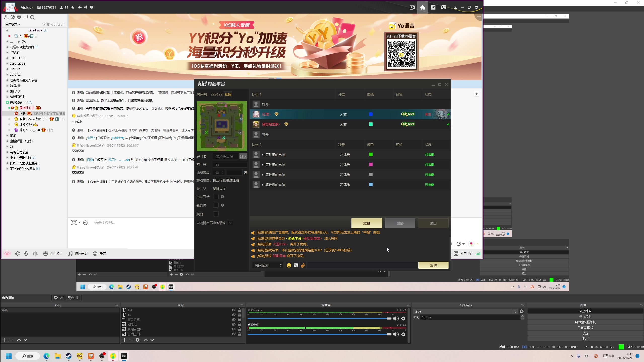Open emoji picker in KK chat bar

289,265
